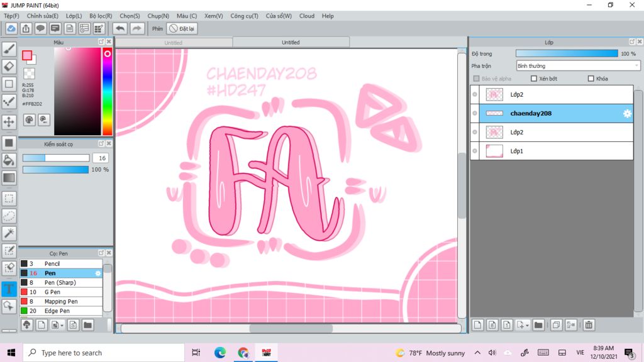The width and height of the screenshot is (644, 362).
Task: Click the Redo arrow in the toolbar
Action: [136, 28]
